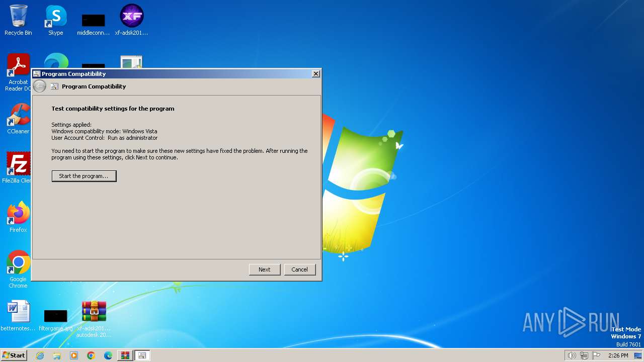Select the xf-adsk201 WinRAR archive icon
The width and height of the screenshot is (644, 362).
coord(94,319)
